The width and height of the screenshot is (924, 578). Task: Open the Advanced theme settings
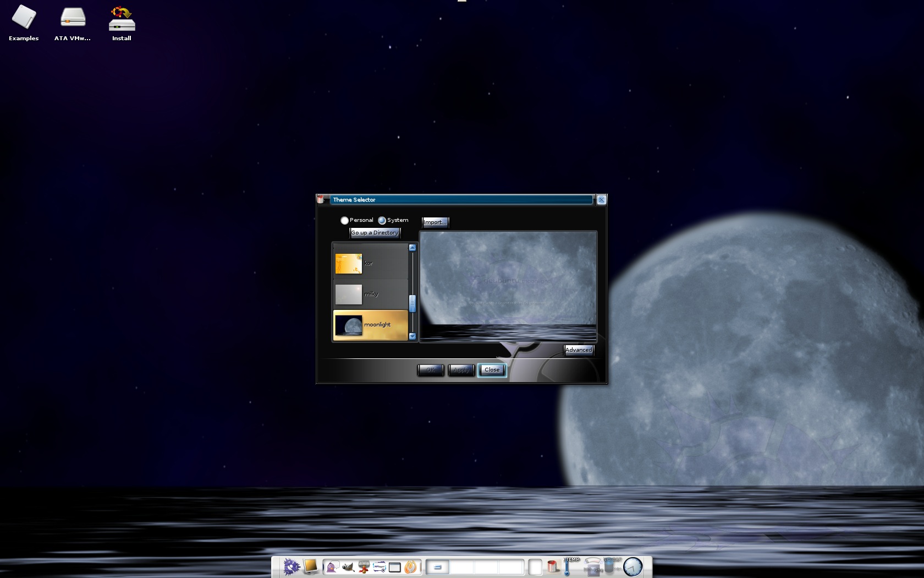pos(579,350)
